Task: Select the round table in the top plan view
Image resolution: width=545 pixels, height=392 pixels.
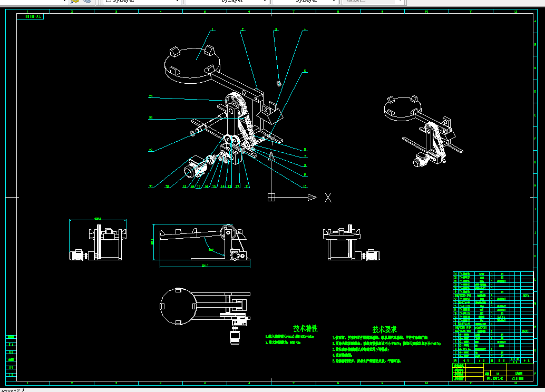Action: 177,306
